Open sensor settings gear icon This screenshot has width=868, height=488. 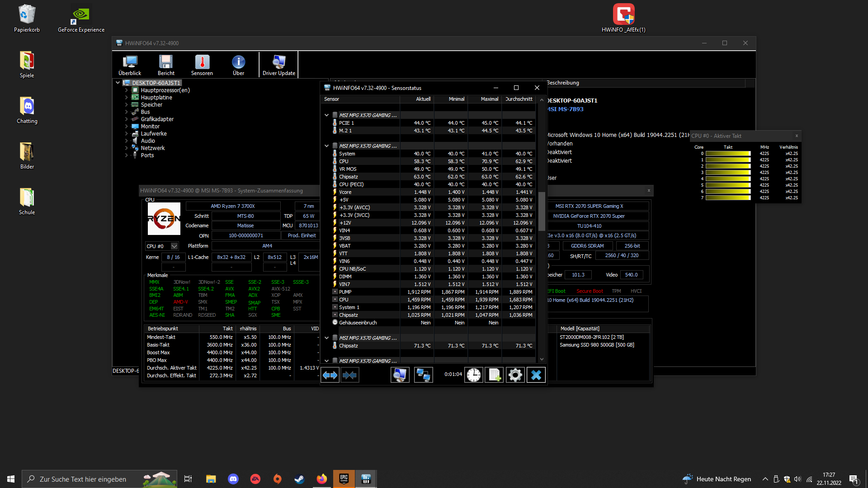515,375
